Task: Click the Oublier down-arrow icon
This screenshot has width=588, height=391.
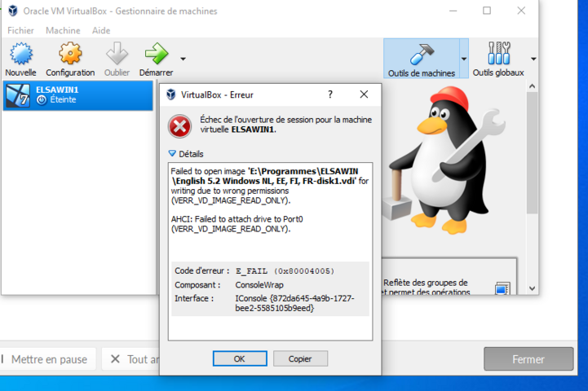Action: click(117, 54)
